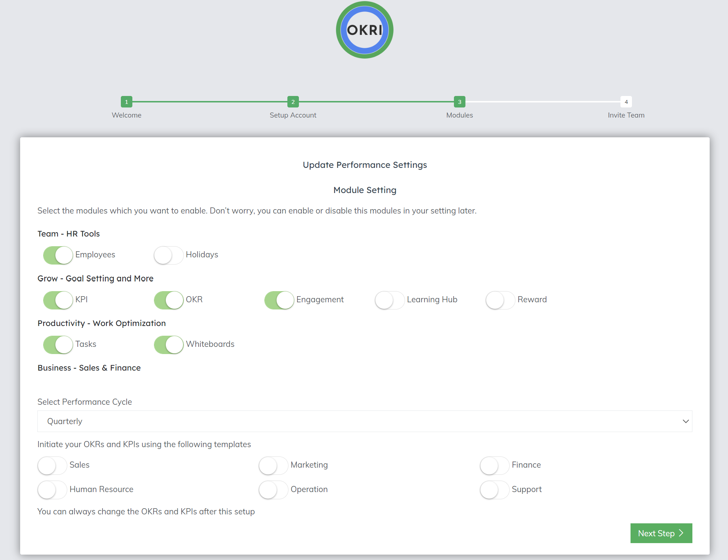Enable the Learning Hub toggle
The width and height of the screenshot is (728, 560).
click(x=390, y=300)
